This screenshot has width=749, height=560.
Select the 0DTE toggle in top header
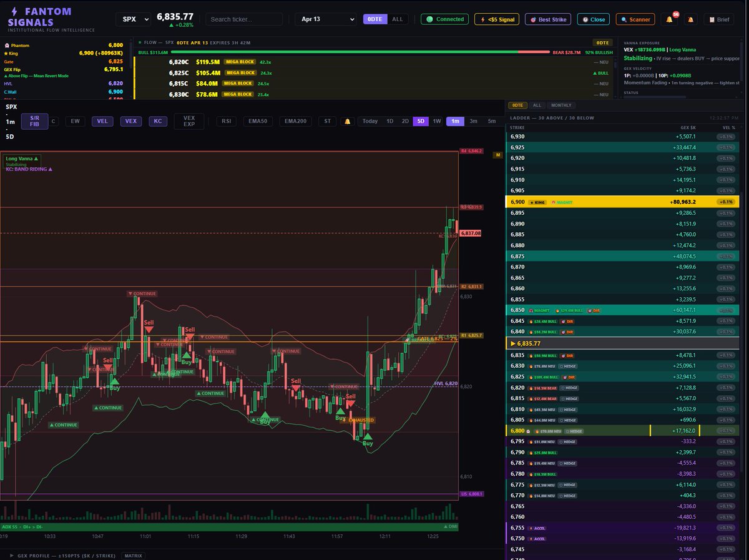[375, 19]
